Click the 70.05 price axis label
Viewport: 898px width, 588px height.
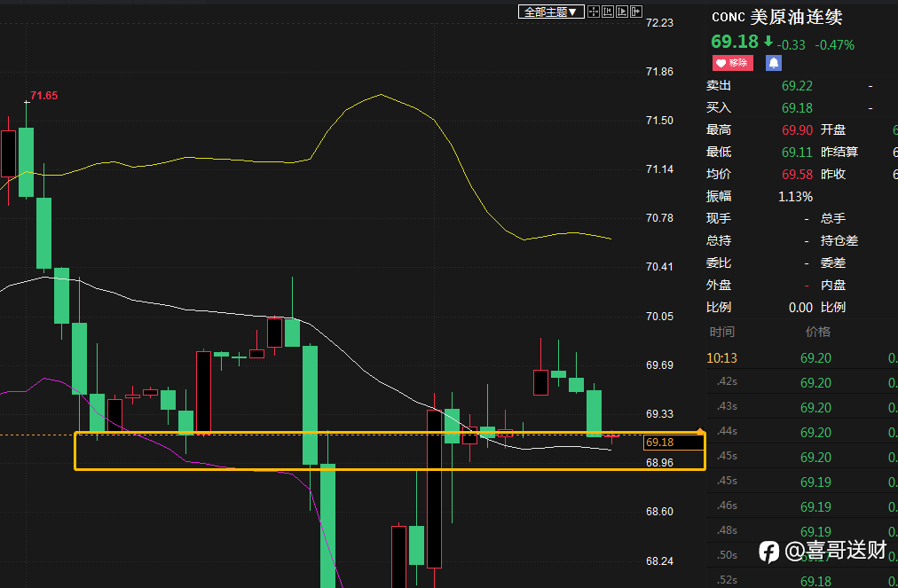click(x=660, y=317)
